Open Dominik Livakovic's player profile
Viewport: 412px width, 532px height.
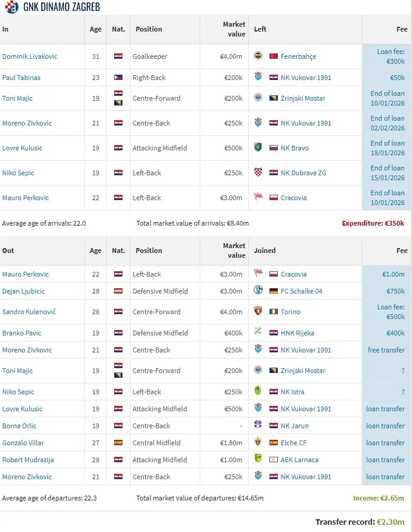(x=30, y=56)
